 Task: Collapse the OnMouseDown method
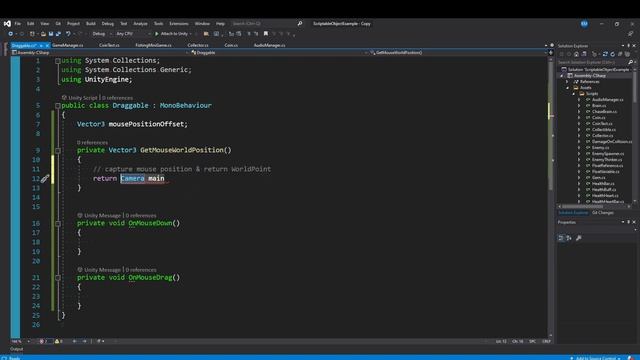pos(58,224)
